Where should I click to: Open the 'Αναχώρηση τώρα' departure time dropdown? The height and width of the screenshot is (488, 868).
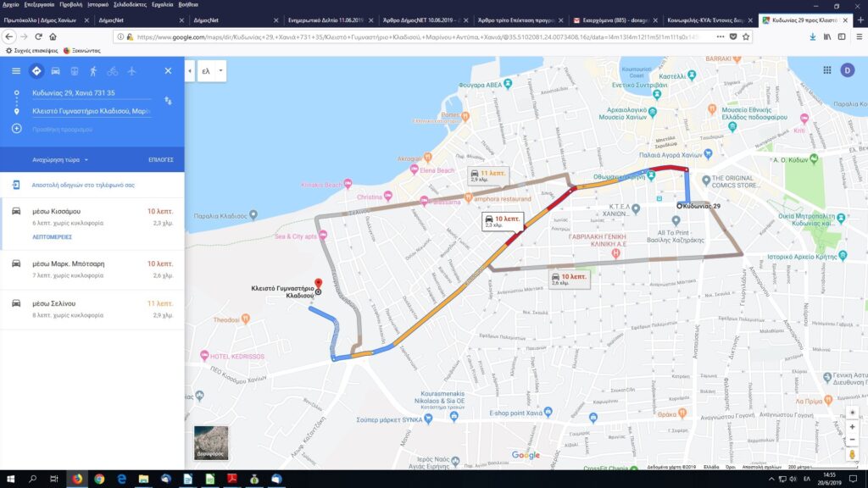(x=60, y=159)
